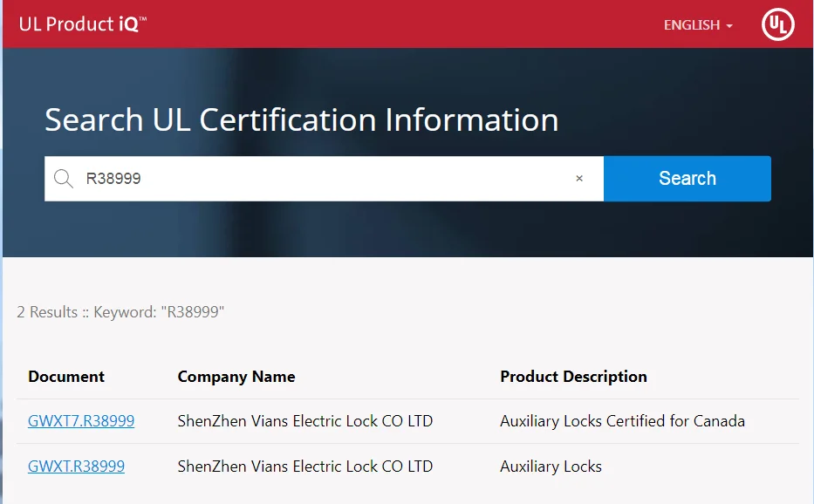Clear the search field with the X
This screenshot has height=504, width=814.
click(x=579, y=179)
